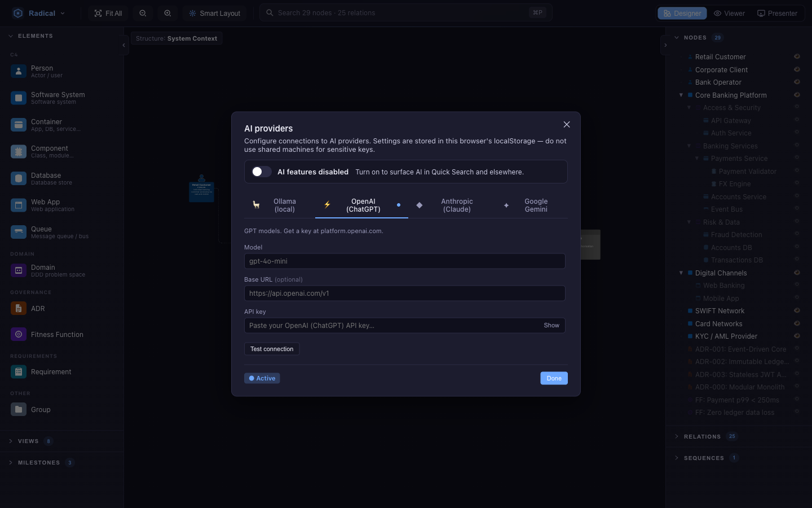
Task: Choose the Group element icon
Action: click(19, 410)
